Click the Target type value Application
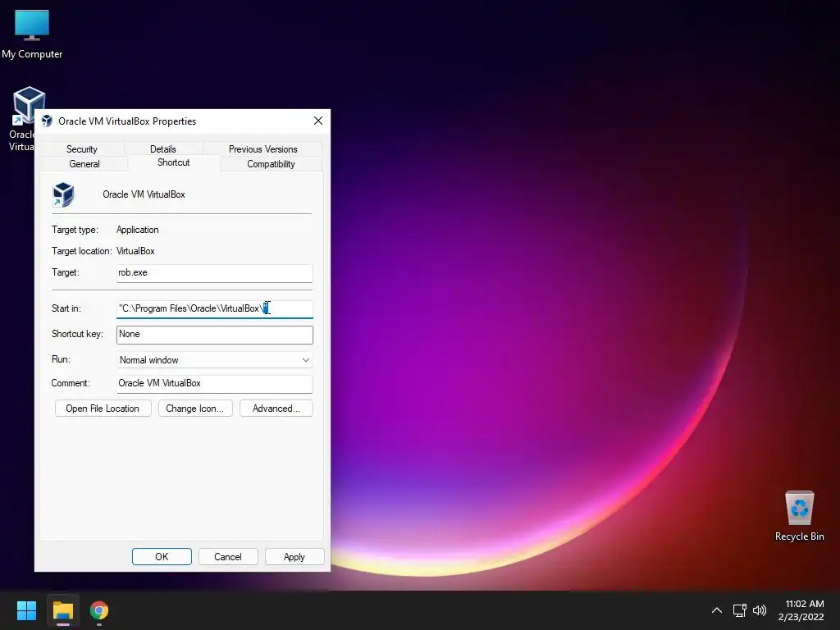Screen dimensions: 840x630 138,230
